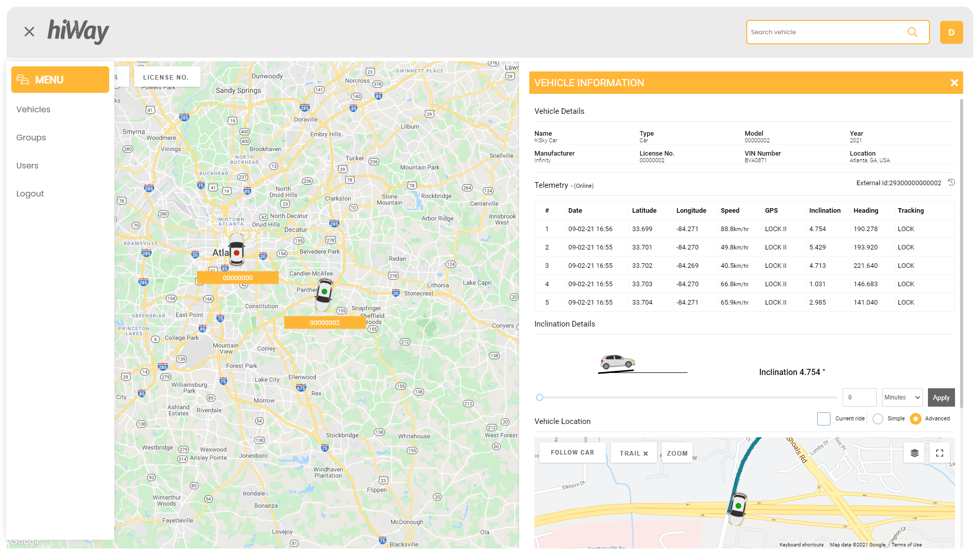
Task: Click the FOLLOW CAR button
Action: coord(572,453)
